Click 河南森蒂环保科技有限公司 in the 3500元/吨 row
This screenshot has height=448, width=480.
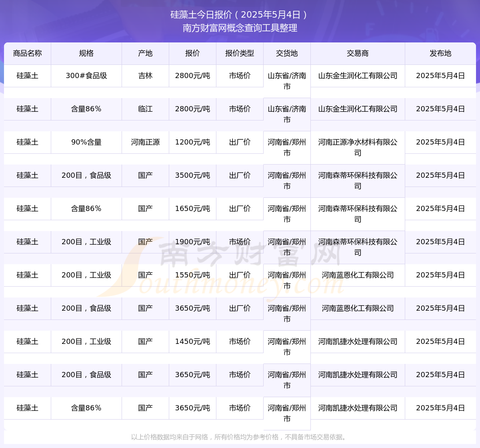click(x=358, y=181)
